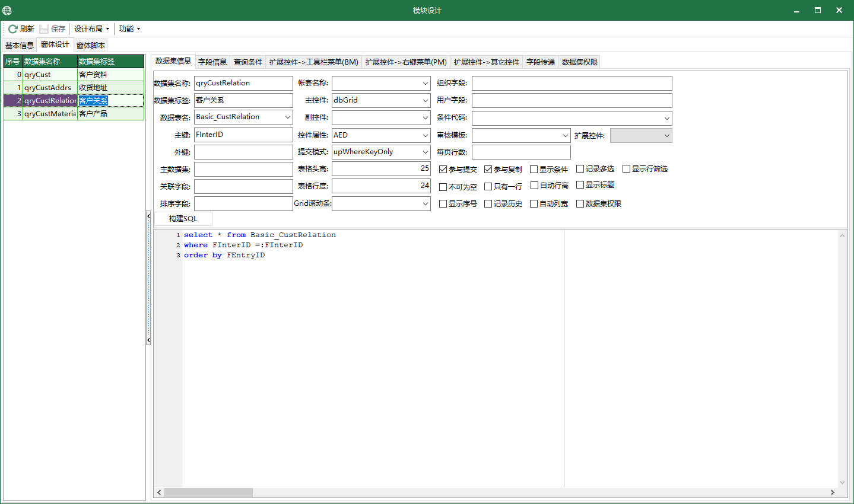
Task: Click the globe app icon in title bar
Action: (x=7, y=10)
